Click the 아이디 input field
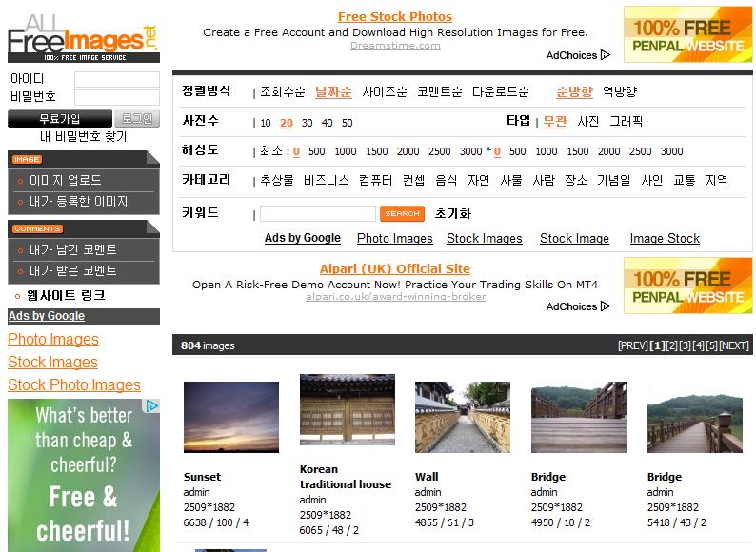756x552 pixels. 116,79
